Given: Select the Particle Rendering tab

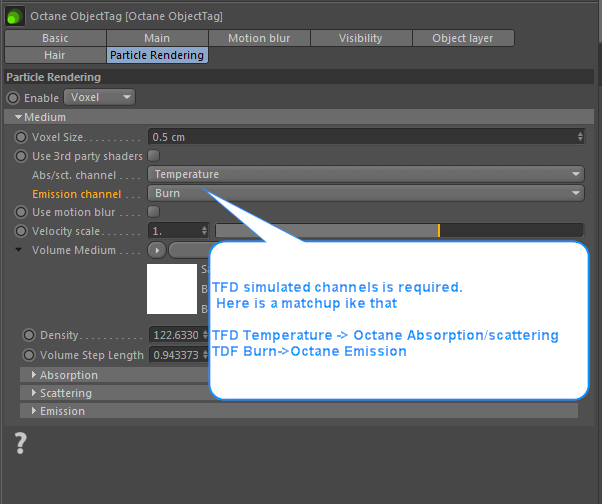Looking at the screenshot, I should [x=157, y=55].
